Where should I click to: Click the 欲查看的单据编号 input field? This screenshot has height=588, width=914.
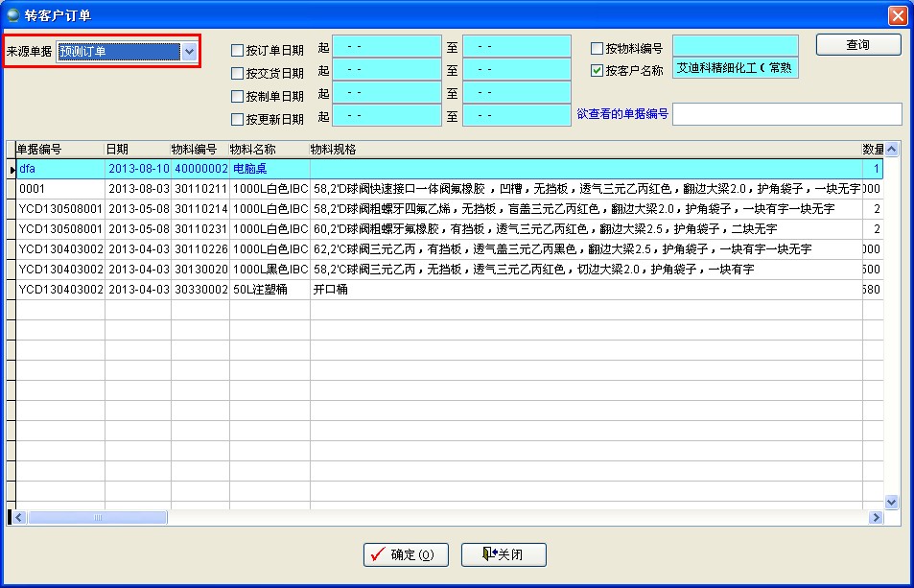tap(786, 114)
